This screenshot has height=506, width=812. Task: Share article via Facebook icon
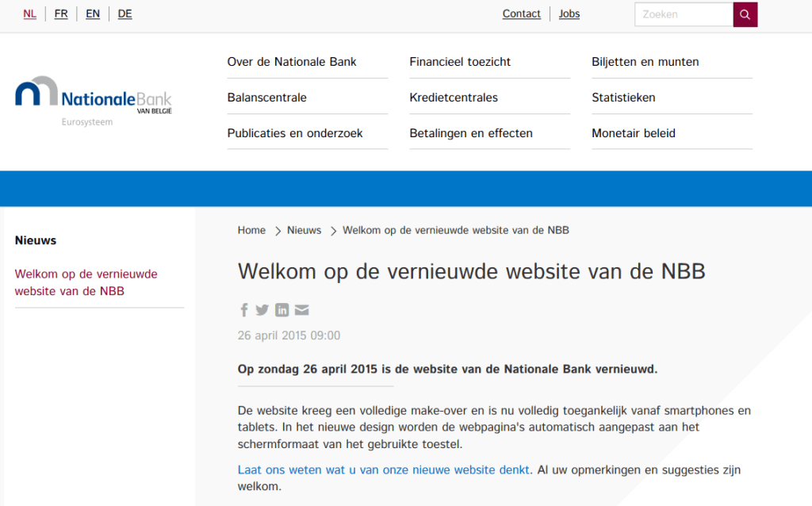tap(244, 310)
